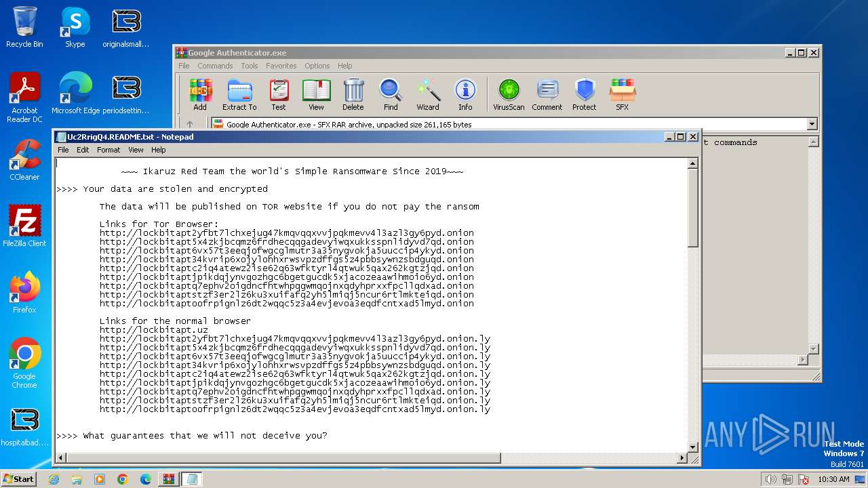Screen dimensions: 868x488
Task: Click 'Links for the normal browser' line
Action: (175, 321)
